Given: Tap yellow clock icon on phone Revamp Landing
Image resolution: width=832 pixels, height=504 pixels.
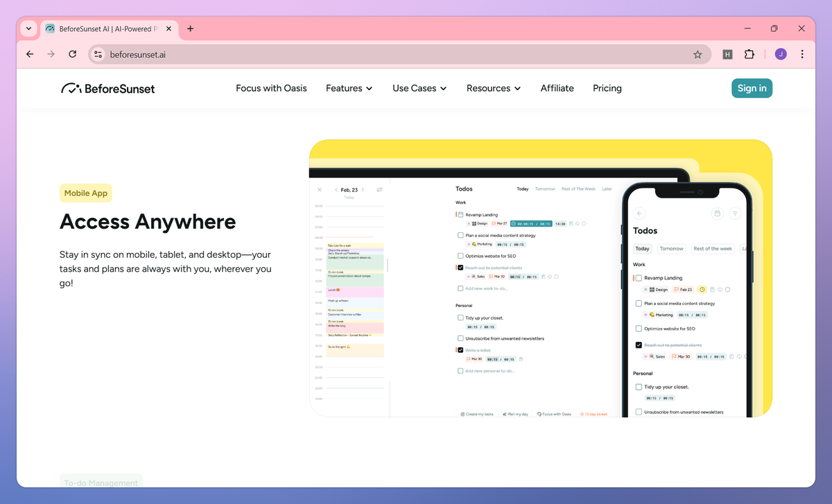Looking at the screenshot, I should tap(702, 289).
